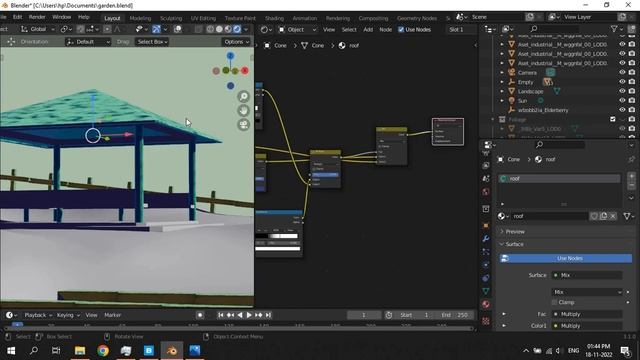640x360 pixels.
Task: Click the color ramp gradient bar in node
Action: coord(278,236)
